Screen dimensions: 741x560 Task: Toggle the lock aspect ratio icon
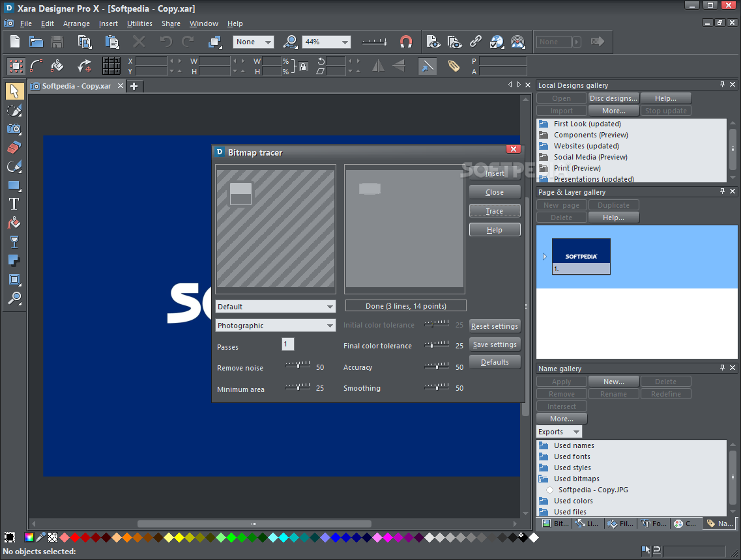click(303, 66)
